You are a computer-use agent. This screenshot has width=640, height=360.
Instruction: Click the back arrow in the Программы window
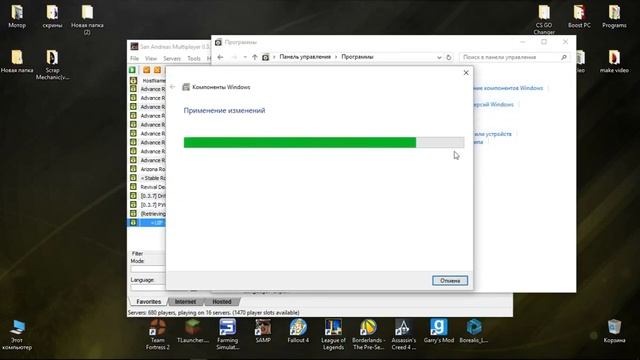[x=220, y=57]
